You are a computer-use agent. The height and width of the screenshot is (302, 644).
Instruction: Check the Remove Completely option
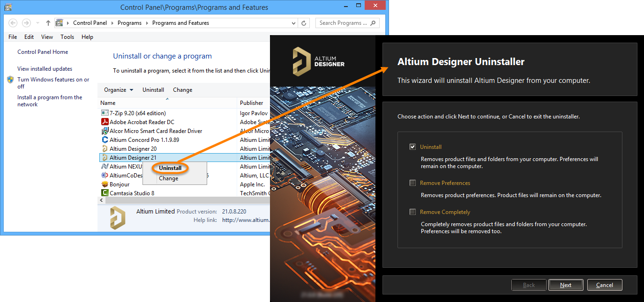tap(412, 212)
